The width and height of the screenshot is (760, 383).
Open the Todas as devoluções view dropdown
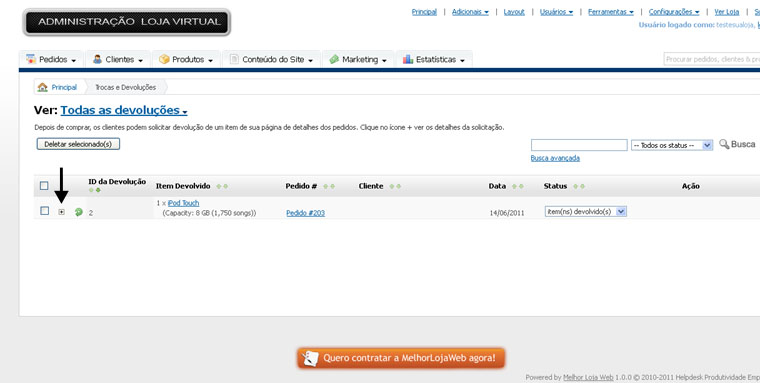(x=124, y=111)
